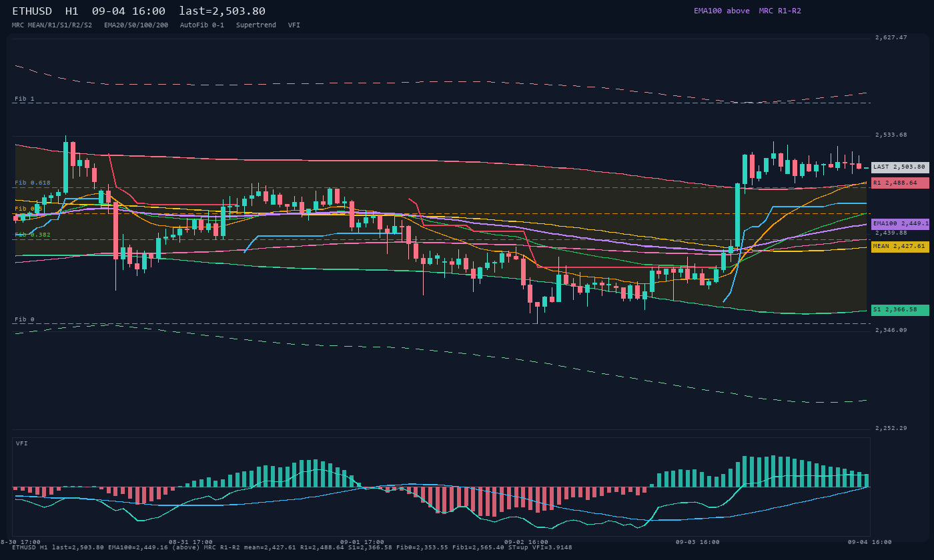The image size is (934, 560).
Task: Click the 2,533.68 price axis label
Action: [x=891, y=135]
